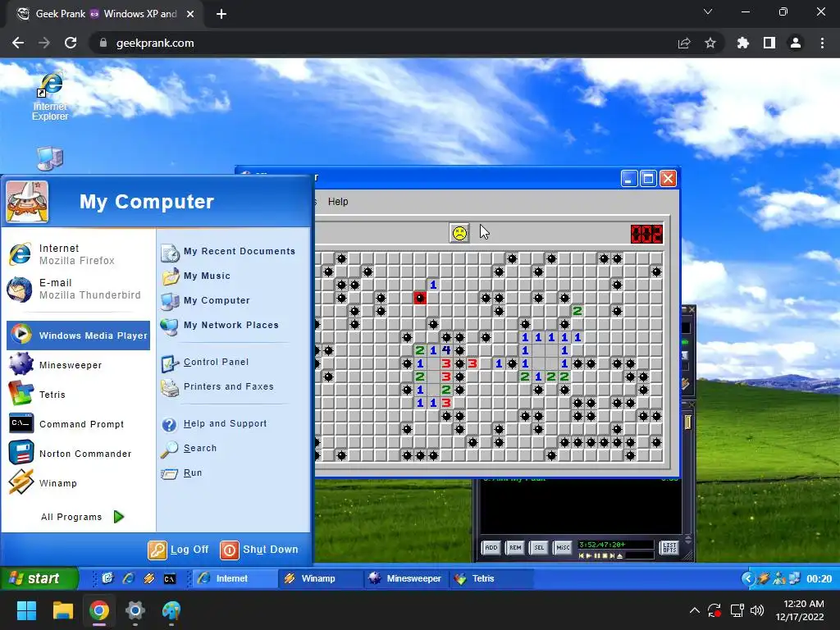This screenshot has height=630, width=840.
Task: Open Help and Support
Action: (214, 424)
